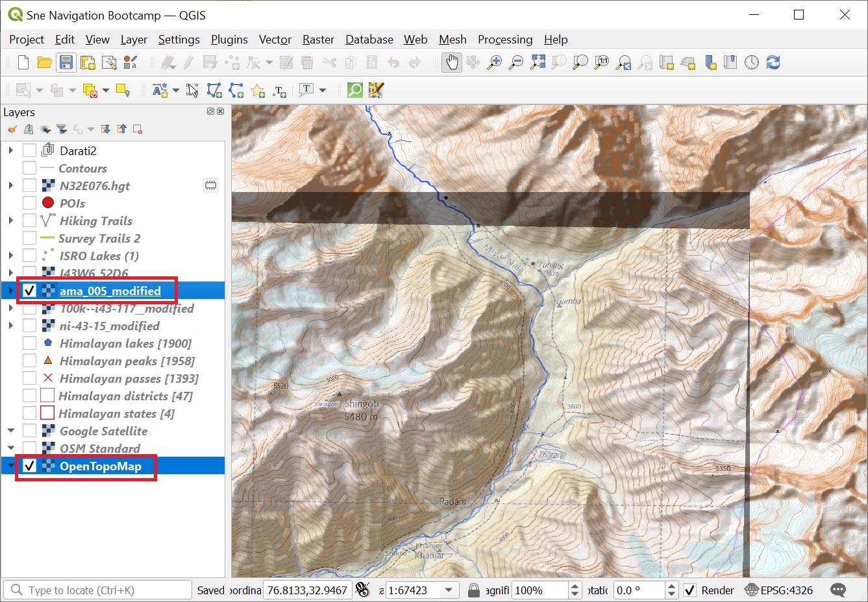Expand all layers in the Layers panel

point(106,129)
